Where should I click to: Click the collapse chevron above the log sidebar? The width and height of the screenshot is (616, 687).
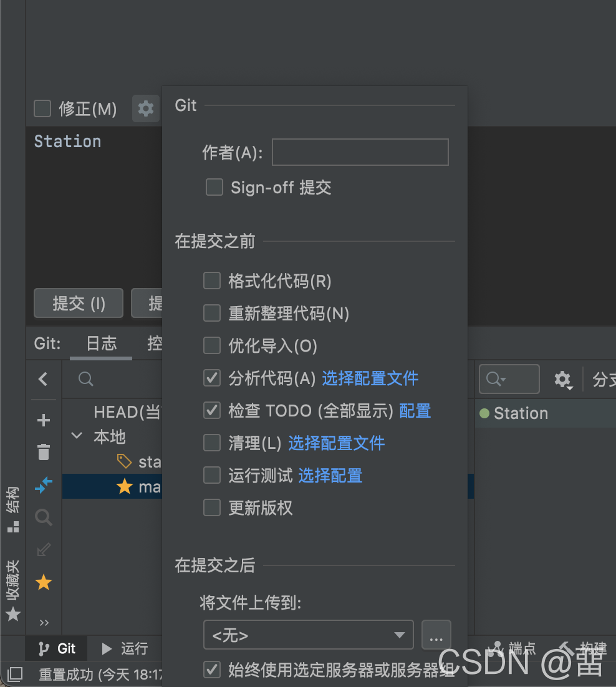coord(44,379)
